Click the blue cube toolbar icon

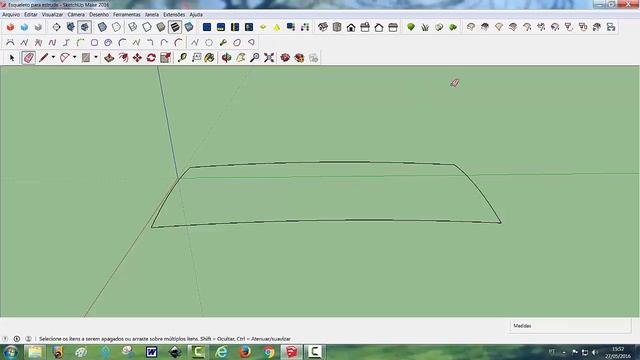click(24, 27)
